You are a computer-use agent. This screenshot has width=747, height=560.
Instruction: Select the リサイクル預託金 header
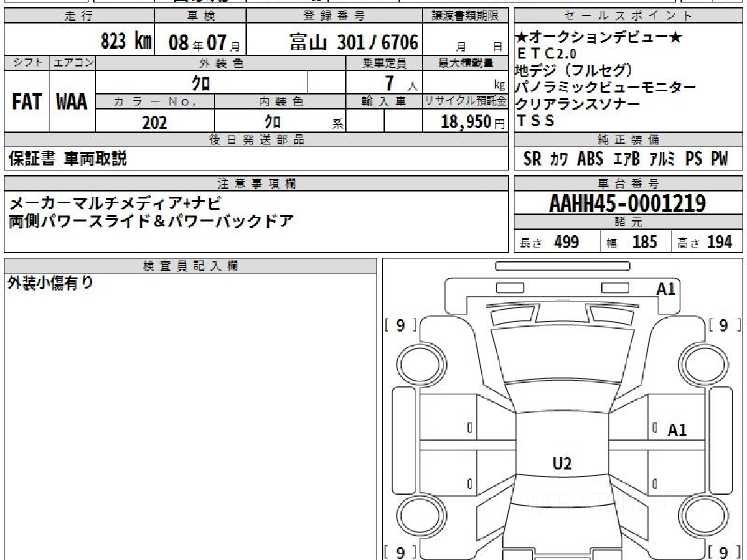coord(466,101)
